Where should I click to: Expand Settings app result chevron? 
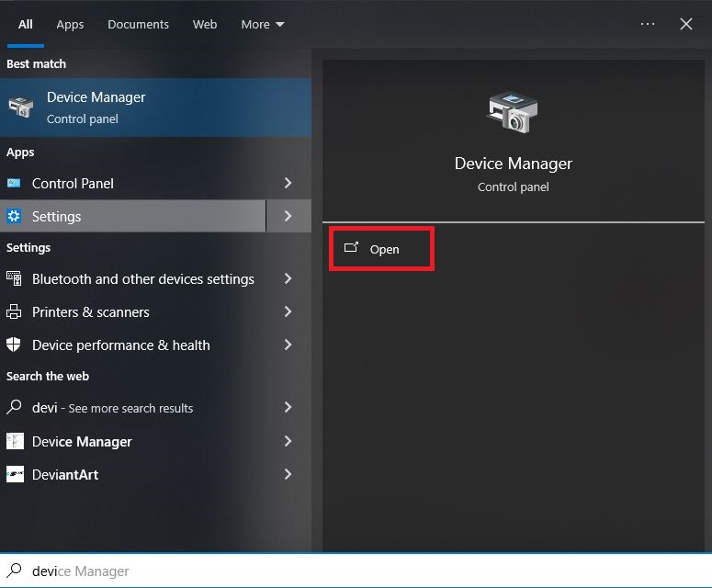(x=288, y=216)
